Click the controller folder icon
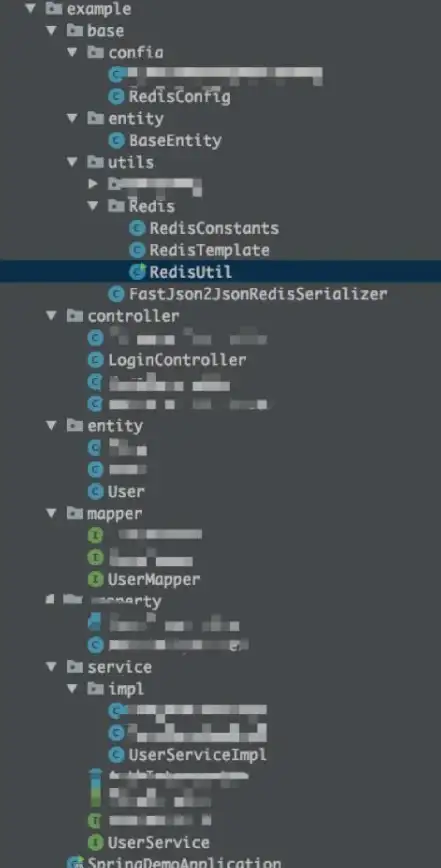 point(75,316)
